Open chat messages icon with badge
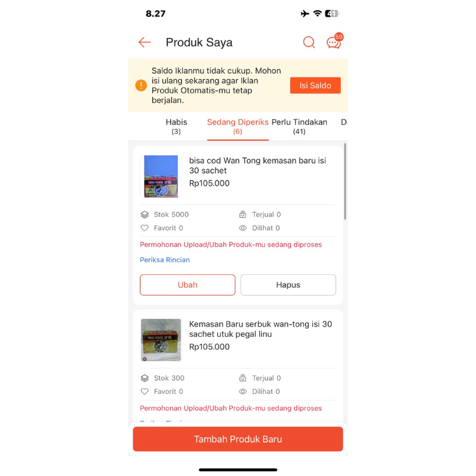The height and width of the screenshot is (476, 476). click(x=334, y=41)
